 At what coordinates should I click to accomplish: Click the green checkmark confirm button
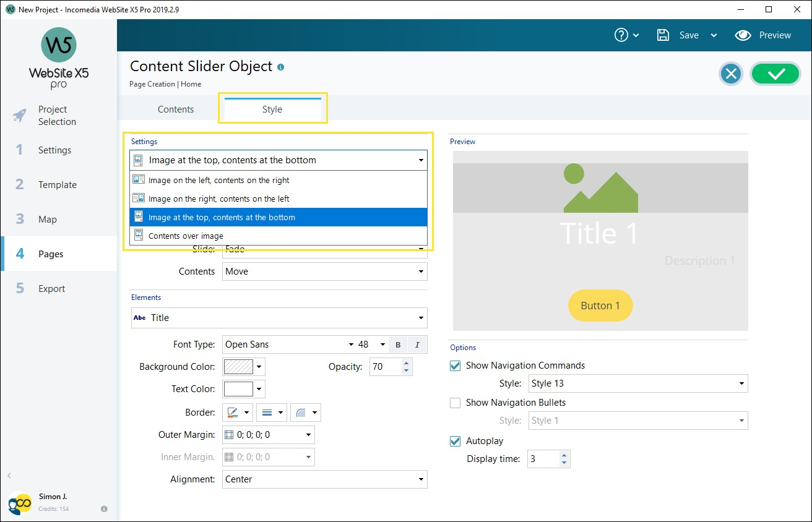(x=775, y=73)
